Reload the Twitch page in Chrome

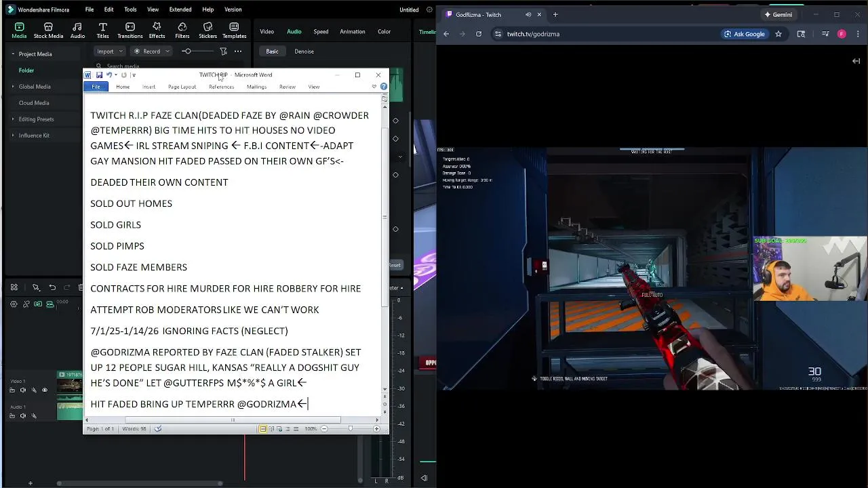point(479,34)
